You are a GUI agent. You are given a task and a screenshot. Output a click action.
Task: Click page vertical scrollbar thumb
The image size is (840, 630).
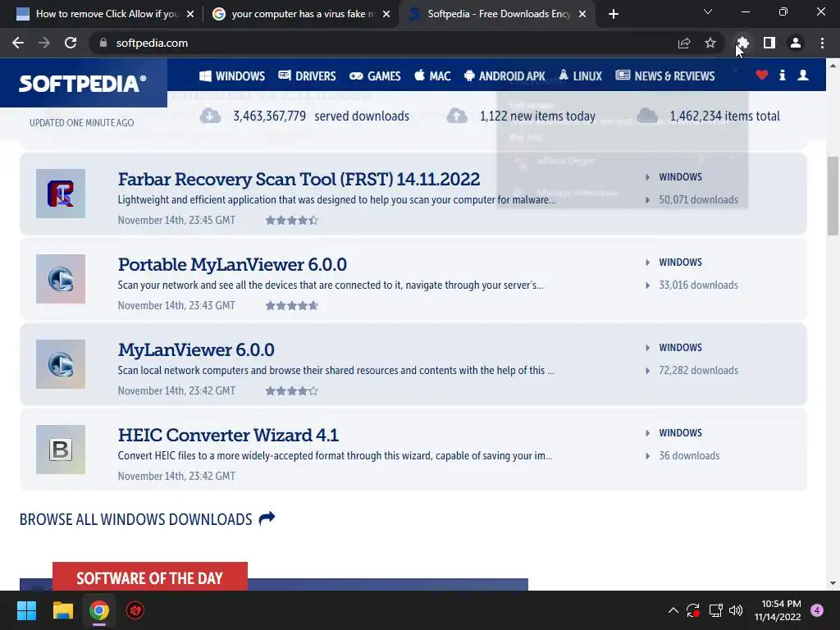(x=833, y=195)
